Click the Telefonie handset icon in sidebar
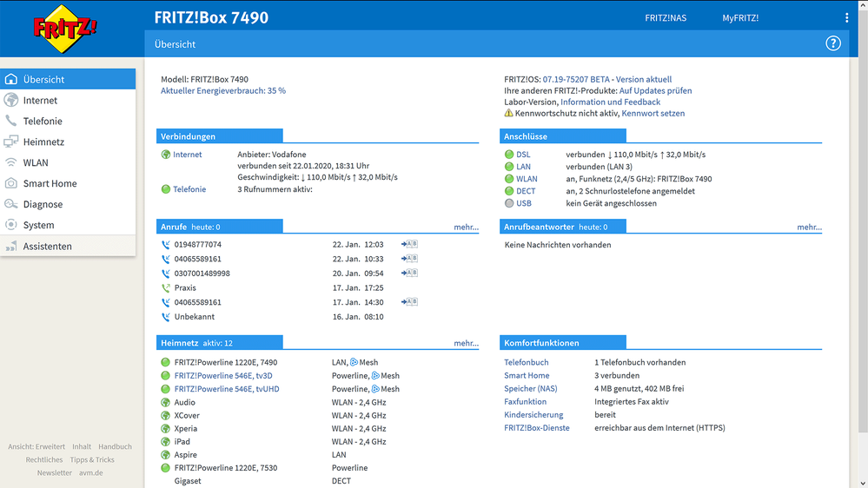This screenshot has width=868, height=488. [x=11, y=121]
